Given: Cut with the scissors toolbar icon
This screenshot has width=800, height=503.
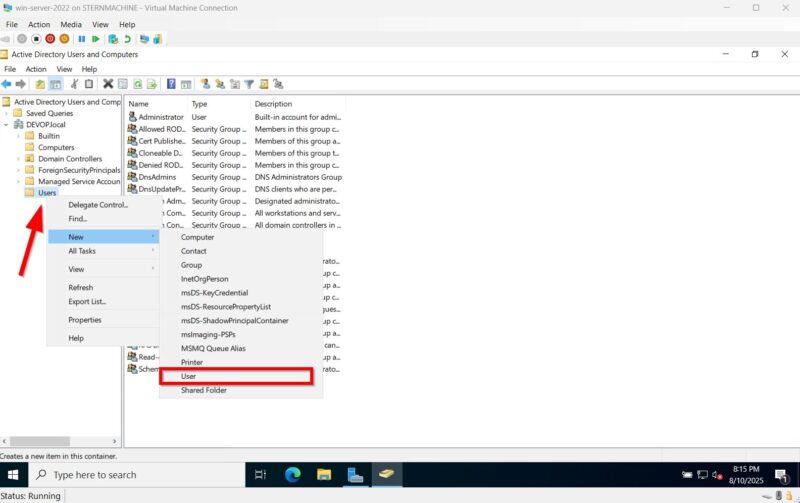Looking at the screenshot, I should pyautogui.click(x=74, y=84).
